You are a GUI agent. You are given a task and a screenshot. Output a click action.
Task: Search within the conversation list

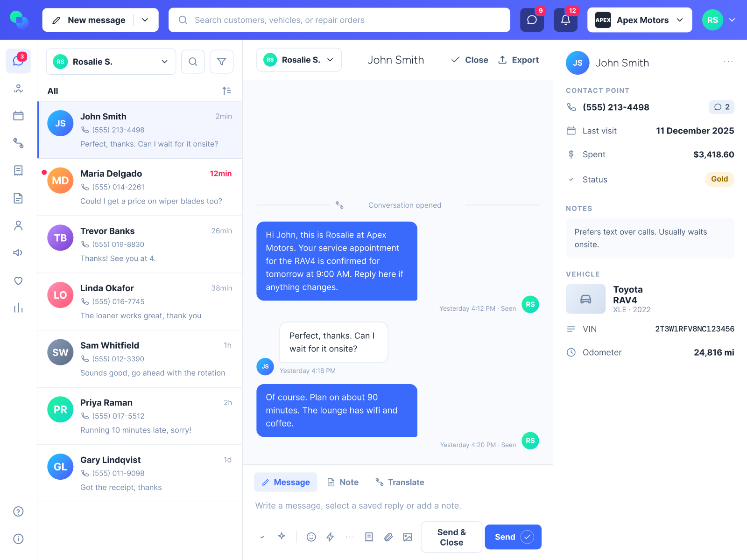click(193, 62)
